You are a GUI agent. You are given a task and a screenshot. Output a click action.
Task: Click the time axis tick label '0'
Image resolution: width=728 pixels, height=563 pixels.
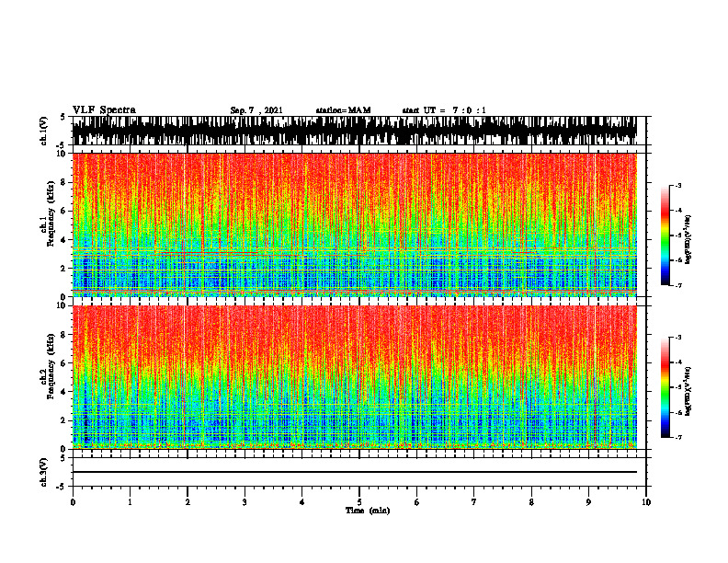coord(73,502)
